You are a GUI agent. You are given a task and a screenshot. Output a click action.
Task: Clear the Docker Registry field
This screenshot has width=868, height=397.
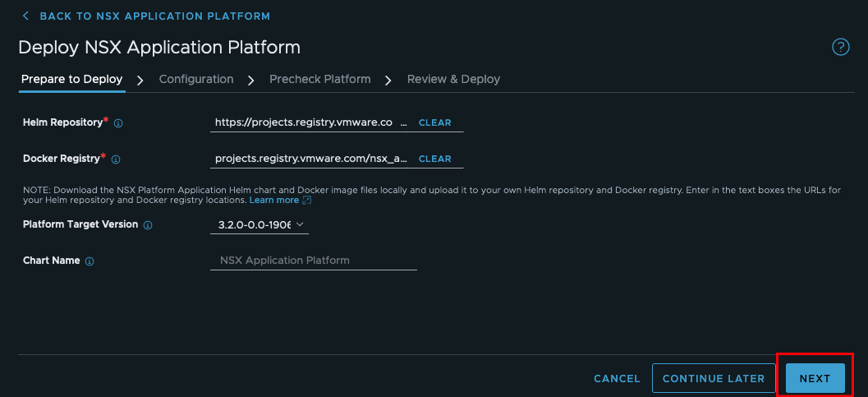(x=434, y=159)
